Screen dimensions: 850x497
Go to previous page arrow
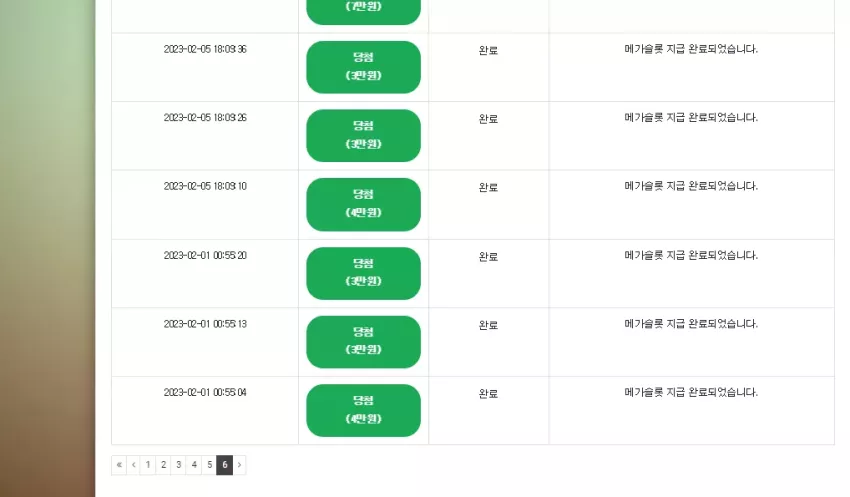(x=133, y=464)
